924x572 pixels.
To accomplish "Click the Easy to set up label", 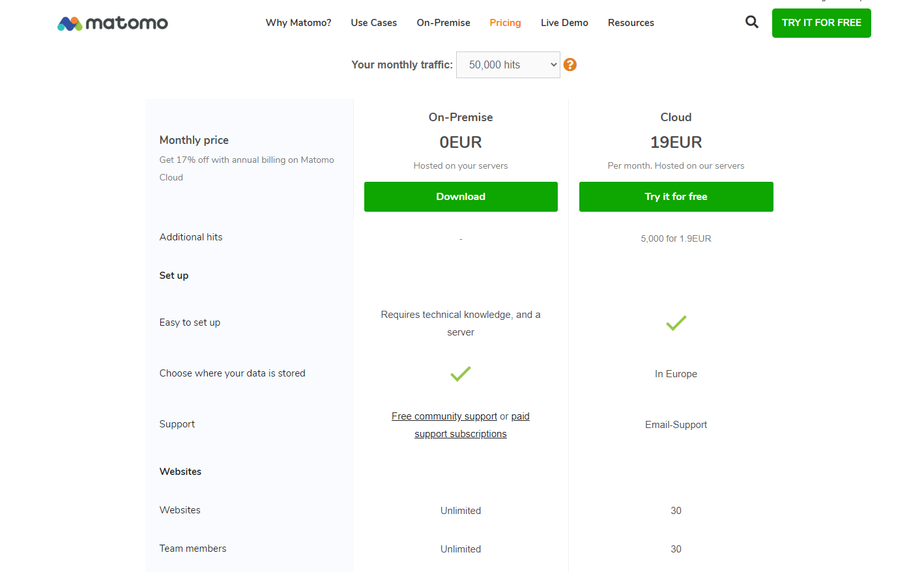I will (x=190, y=322).
